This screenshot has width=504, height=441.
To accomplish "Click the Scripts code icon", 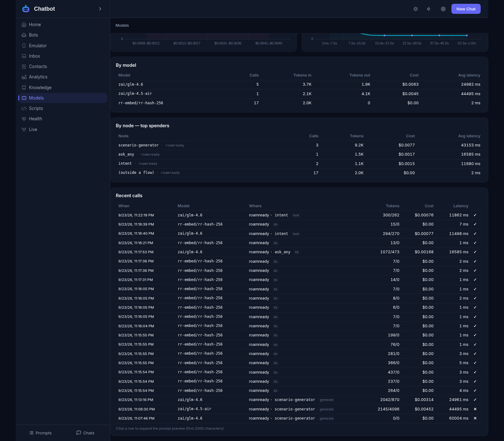I will click(24, 108).
